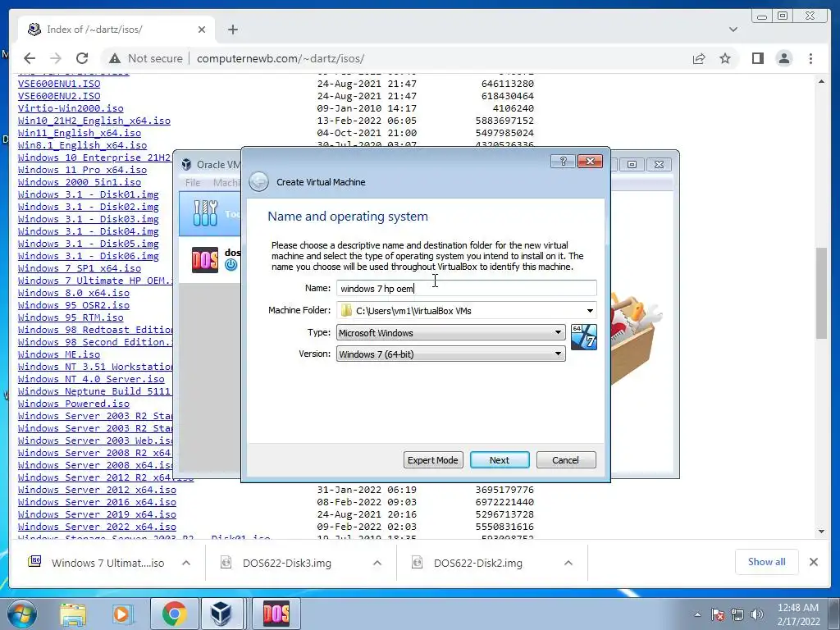Image resolution: width=840 pixels, height=630 pixels.
Task: Click the Chrome address bar URL
Action: coord(281,58)
